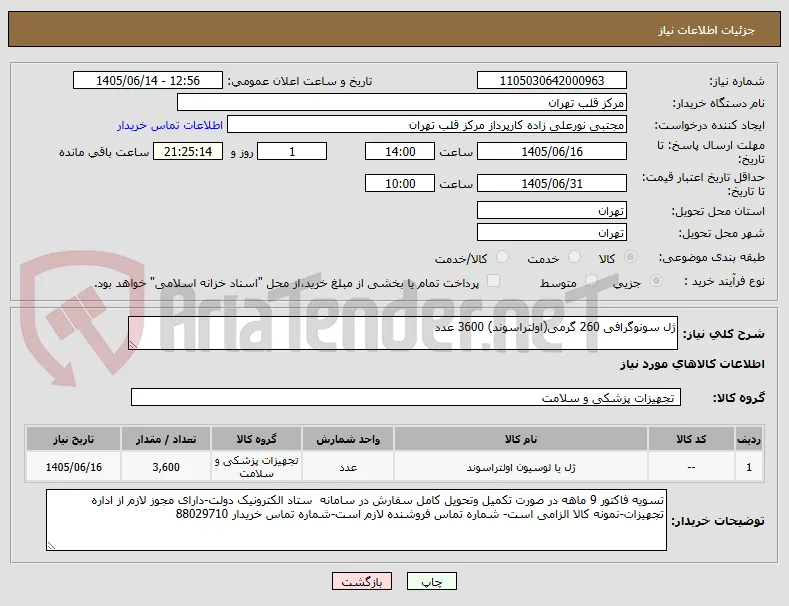Click the need date cell 1405/06/16
The height and width of the screenshot is (606, 789).
(73, 467)
